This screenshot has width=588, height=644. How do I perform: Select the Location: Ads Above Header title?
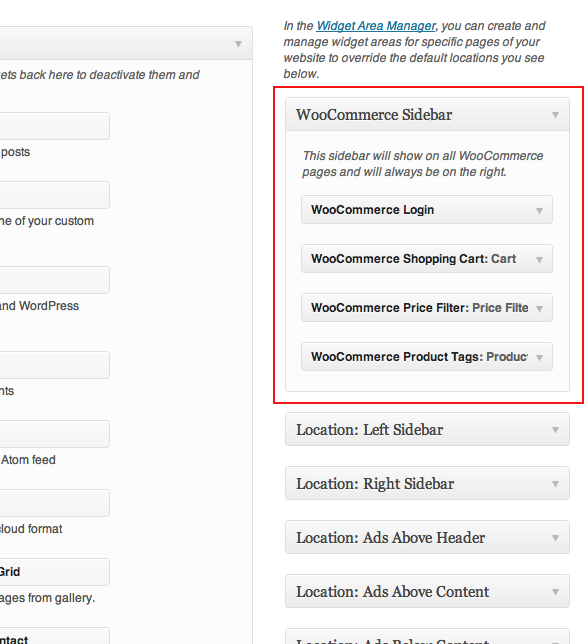click(390, 538)
